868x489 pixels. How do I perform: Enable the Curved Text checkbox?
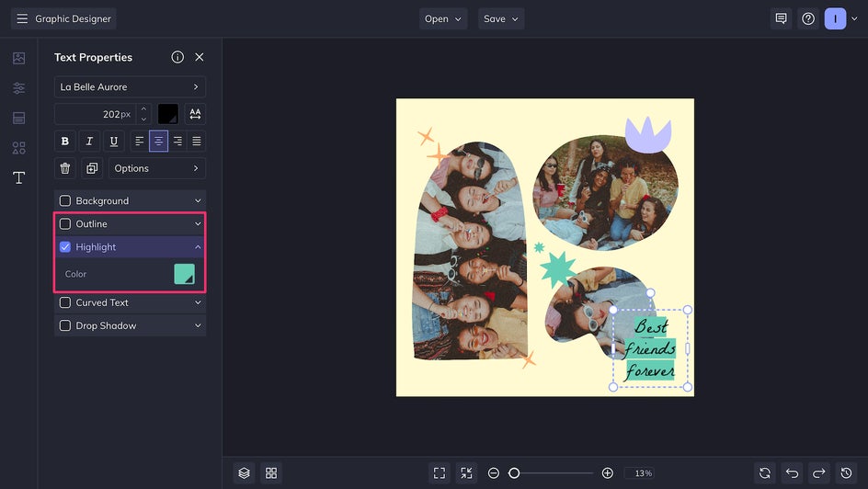click(65, 302)
